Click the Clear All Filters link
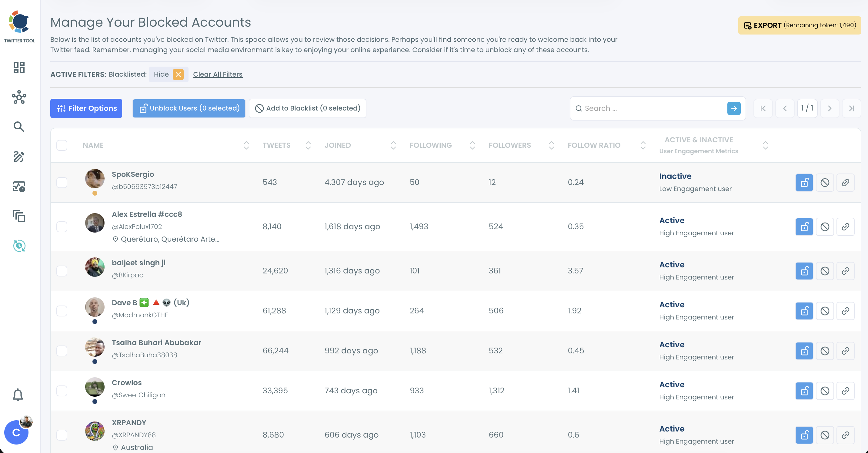Screen dimensions: 868x453 tap(218, 74)
